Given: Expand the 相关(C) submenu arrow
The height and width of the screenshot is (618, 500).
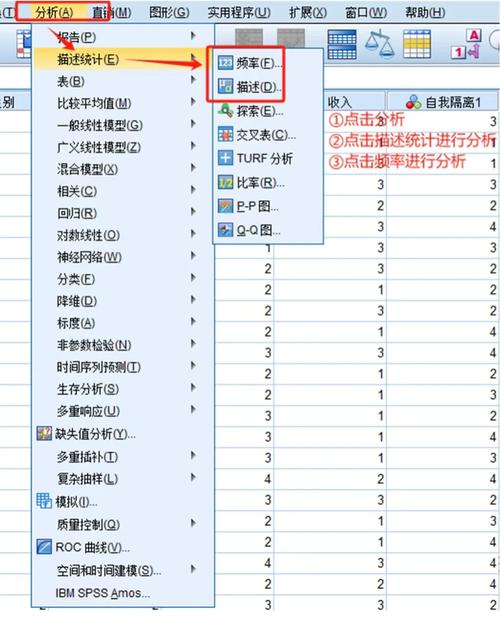Looking at the screenshot, I should [193, 190].
